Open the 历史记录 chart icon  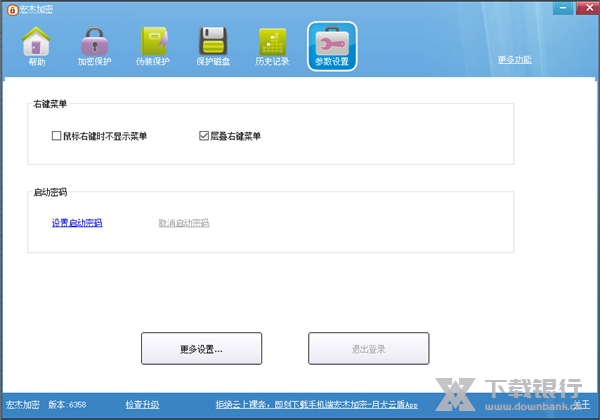(x=272, y=46)
